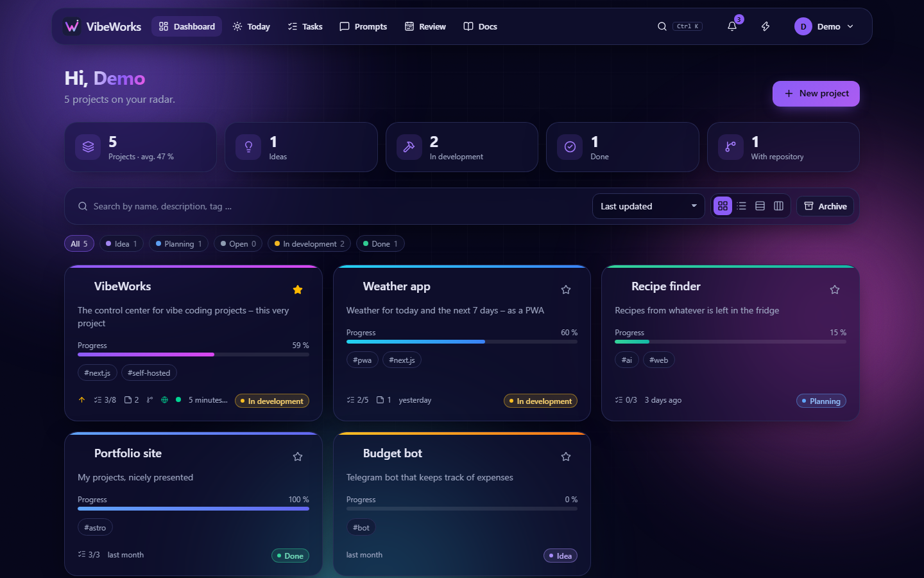
Task: Click the hammer In development icon
Action: click(409, 147)
